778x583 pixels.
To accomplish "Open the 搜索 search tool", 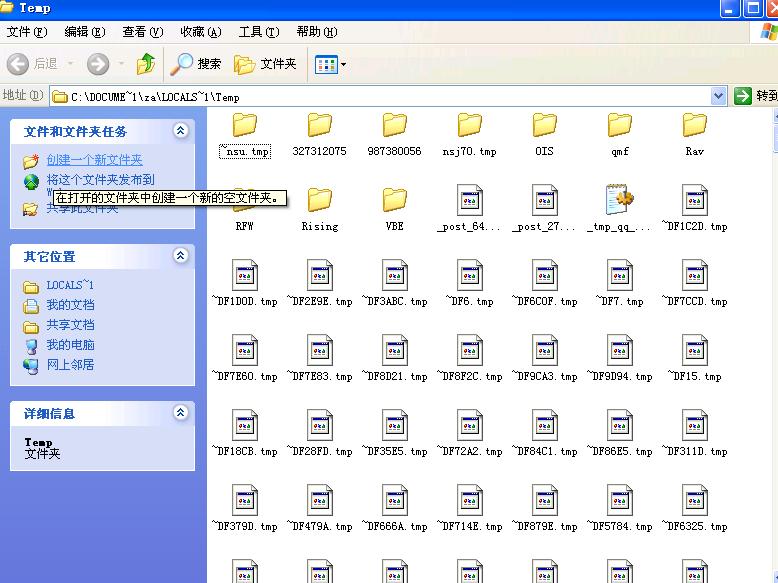I will (195, 64).
